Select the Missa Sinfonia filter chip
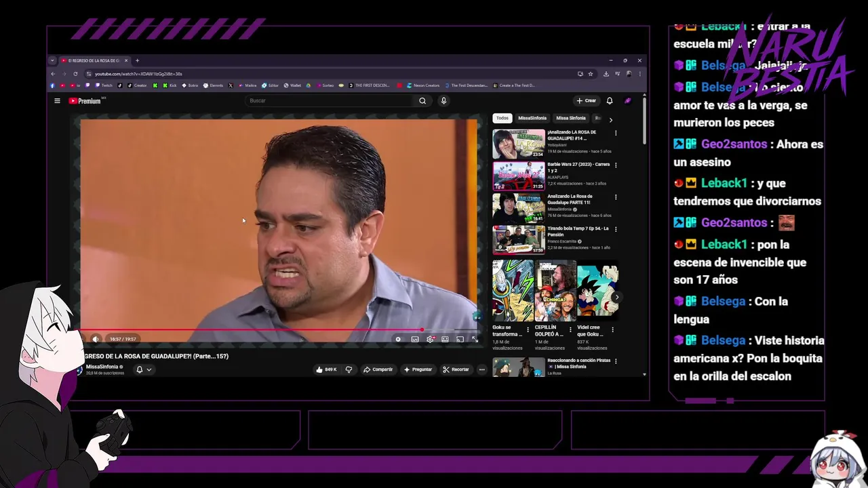 click(571, 118)
